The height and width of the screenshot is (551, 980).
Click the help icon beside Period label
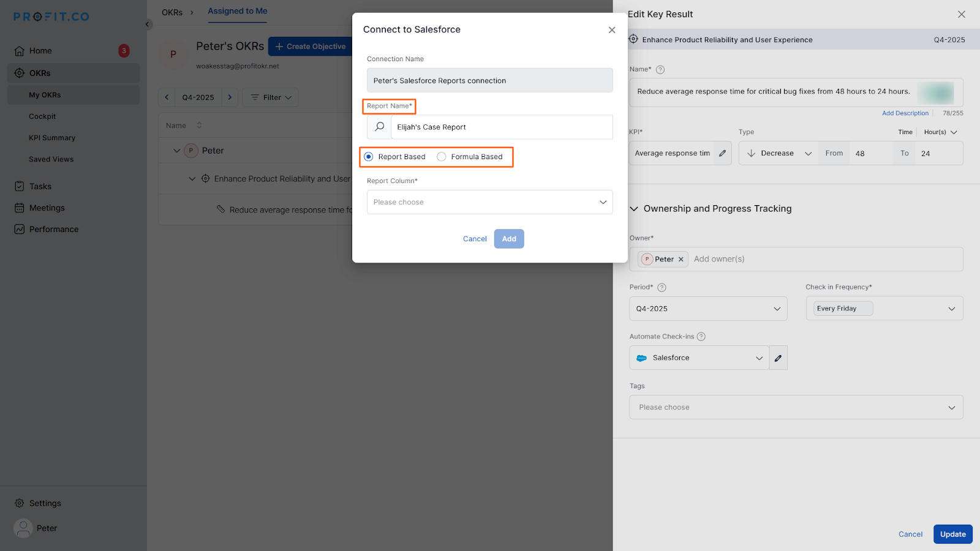pos(661,287)
